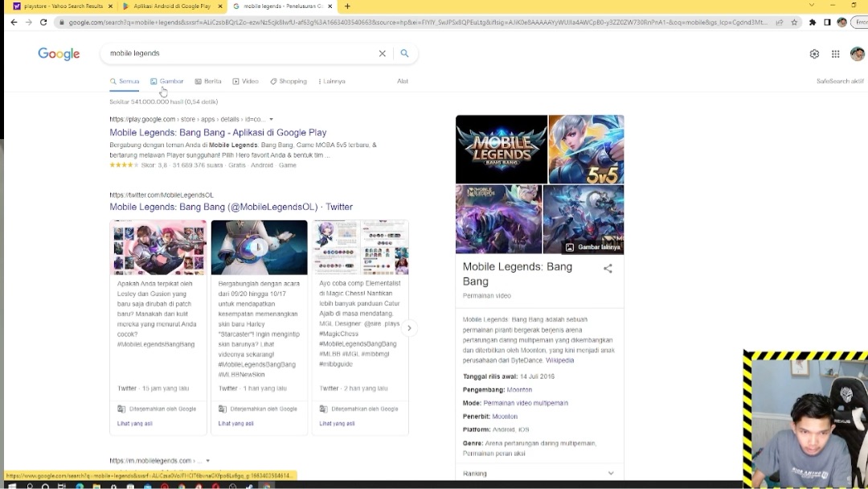The height and width of the screenshot is (489, 868).
Task: Click the Sekitar 541.000.000 hasil text
Action: 164,102
